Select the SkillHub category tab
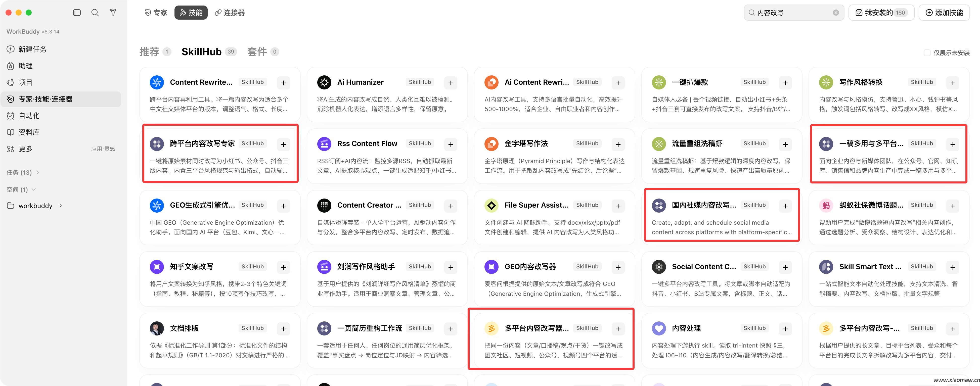 (209, 52)
